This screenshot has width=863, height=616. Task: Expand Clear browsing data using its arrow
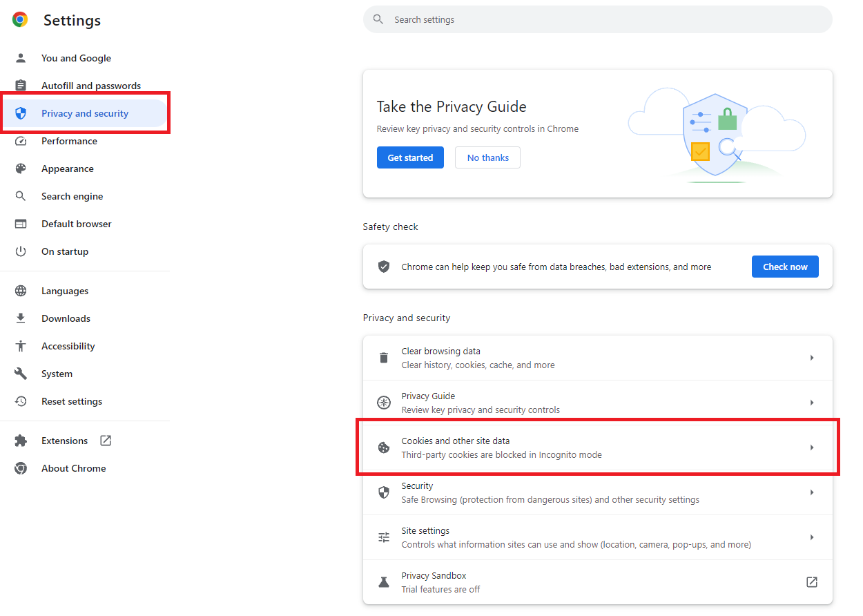click(812, 358)
